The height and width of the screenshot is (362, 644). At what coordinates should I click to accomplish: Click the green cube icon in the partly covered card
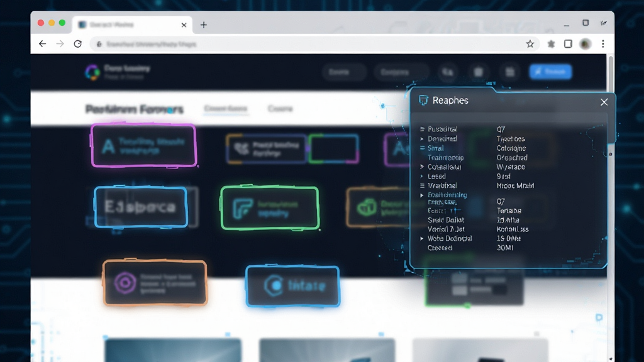pyautogui.click(x=367, y=207)
